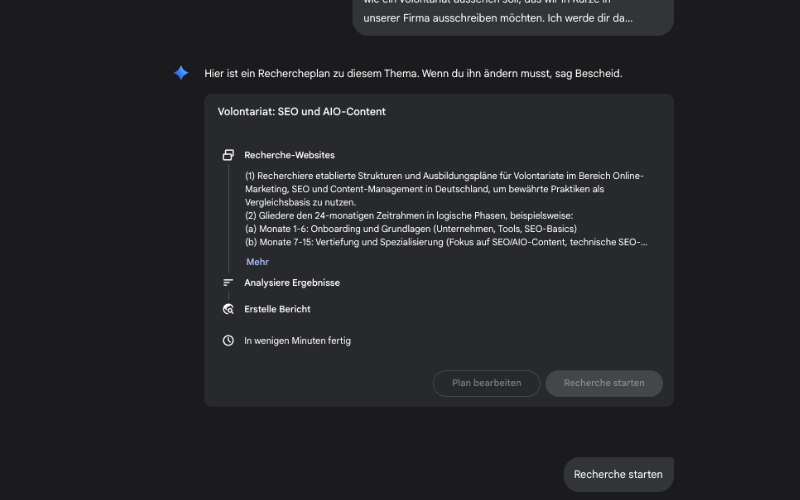Expand the plan with Mehr
800x500 pixels.
coord(257,262)
